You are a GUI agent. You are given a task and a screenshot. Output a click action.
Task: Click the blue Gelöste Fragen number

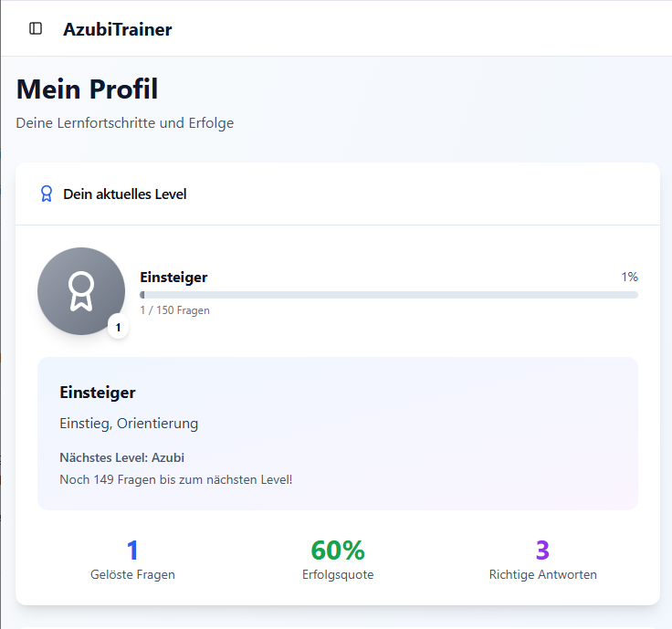132,550
